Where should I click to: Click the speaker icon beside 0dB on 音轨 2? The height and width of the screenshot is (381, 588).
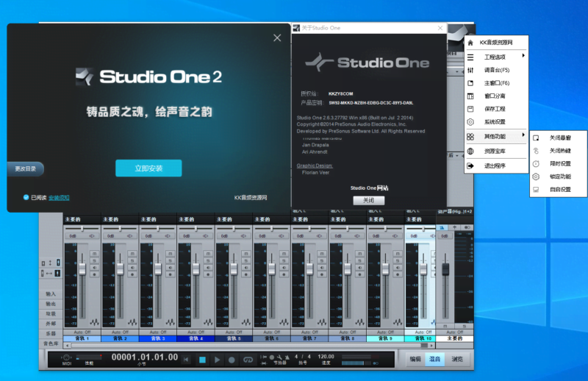[129, 236]
